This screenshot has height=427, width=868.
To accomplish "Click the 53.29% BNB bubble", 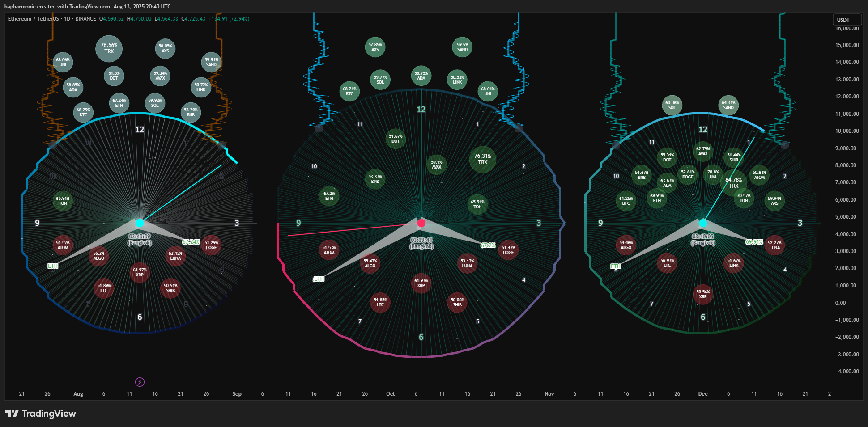I will point(191,112).
